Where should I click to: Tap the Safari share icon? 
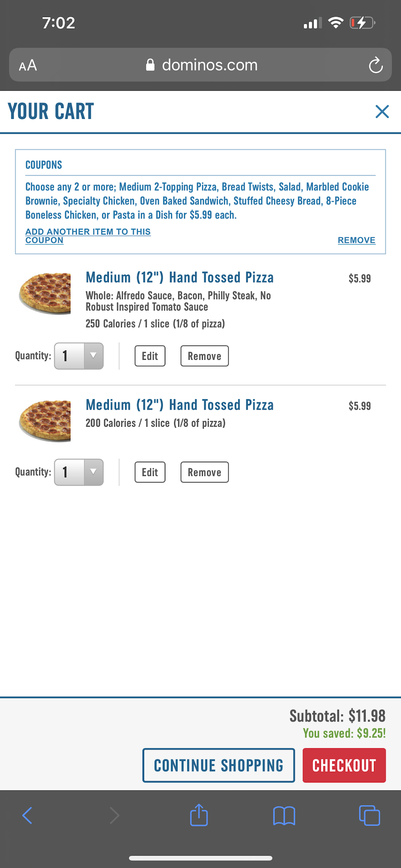tap(199, 816)
